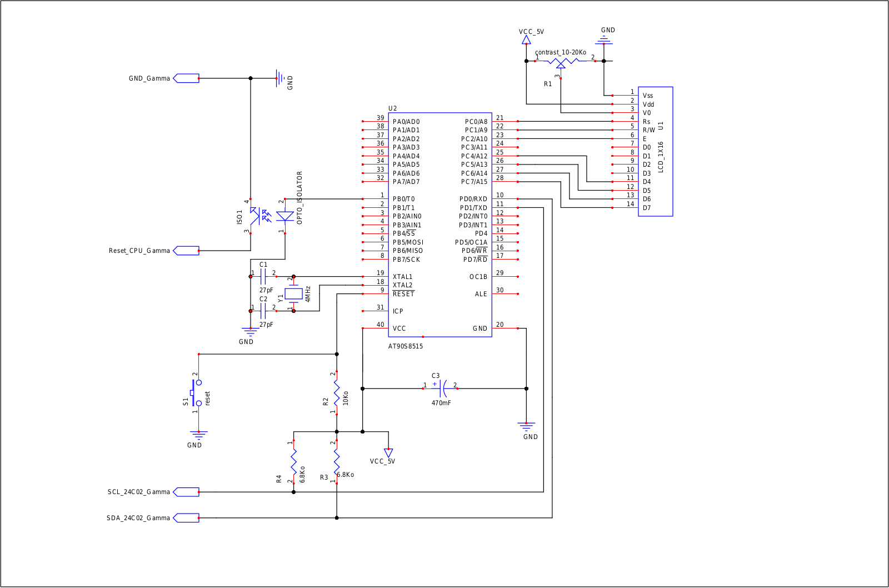889x588 pixels.
Task: Click the PB7/SCK pin label
Action: (407, 260)
